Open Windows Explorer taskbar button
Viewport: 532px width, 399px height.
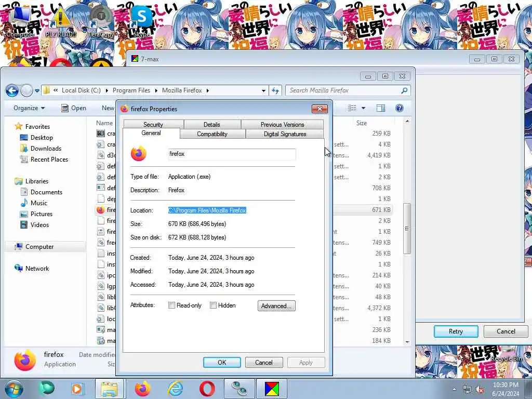click(109, 389)
